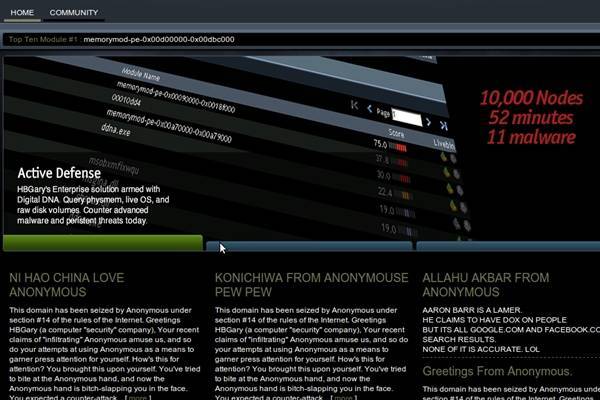Viewport: 600px width, 400px height.
Task: Click the 22.4 score value
Action: tap(385, 192)
